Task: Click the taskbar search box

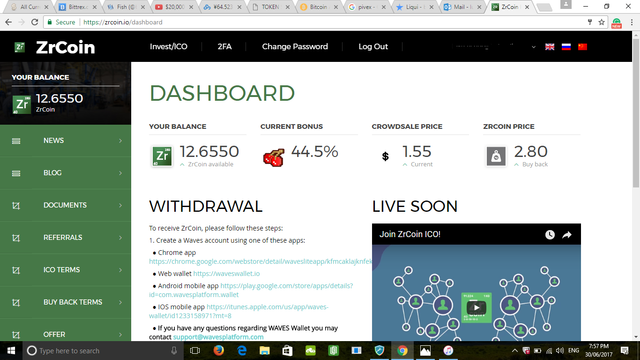Action: 102,351
